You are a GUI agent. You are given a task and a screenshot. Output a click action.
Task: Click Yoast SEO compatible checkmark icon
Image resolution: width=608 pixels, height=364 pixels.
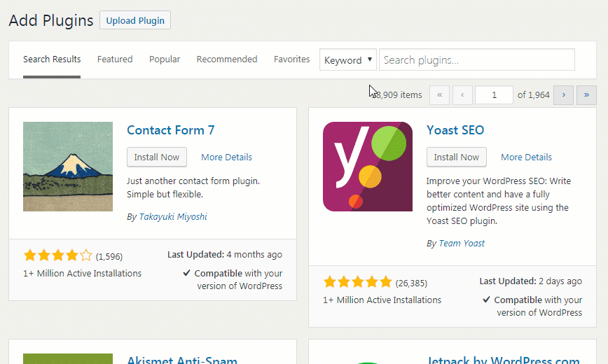pyautogui.click(x=486, y=300)
